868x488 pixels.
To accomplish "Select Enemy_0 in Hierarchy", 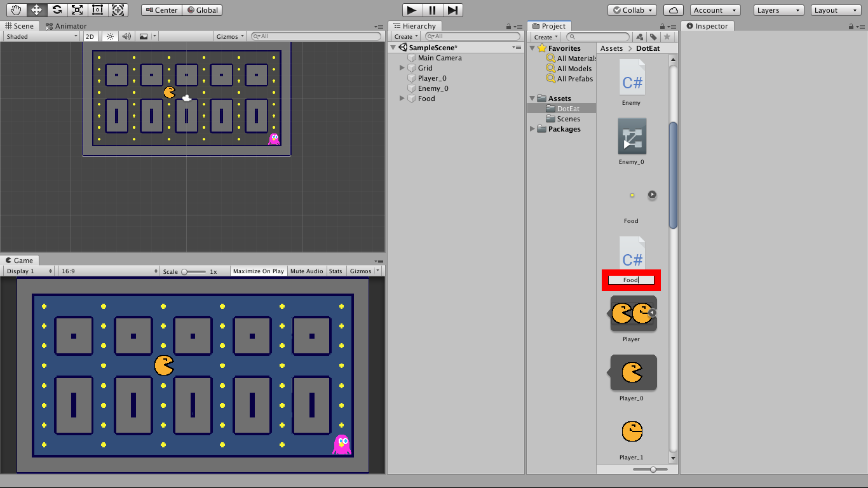I will coord(433,88).
